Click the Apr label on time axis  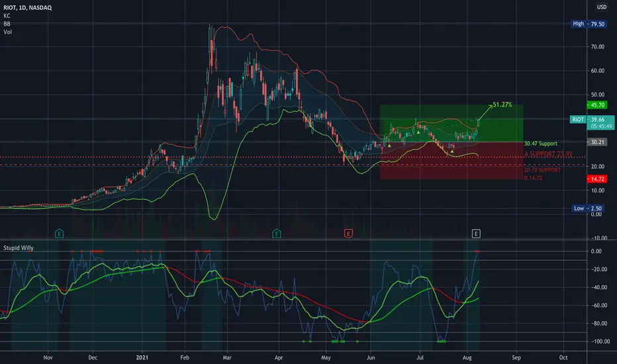coord(279,357)
